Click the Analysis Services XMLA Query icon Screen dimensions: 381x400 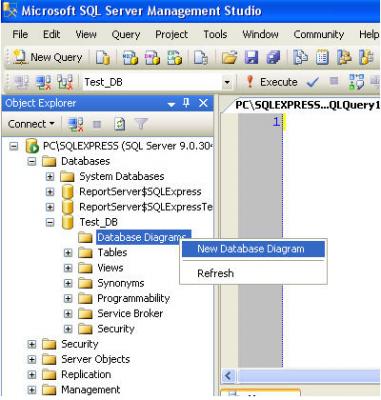tap(174, 57)
